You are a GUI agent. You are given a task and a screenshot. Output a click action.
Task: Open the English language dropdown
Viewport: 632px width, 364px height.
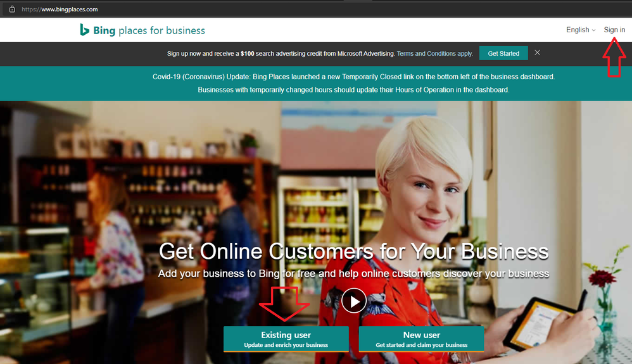[x=581, y=30]
